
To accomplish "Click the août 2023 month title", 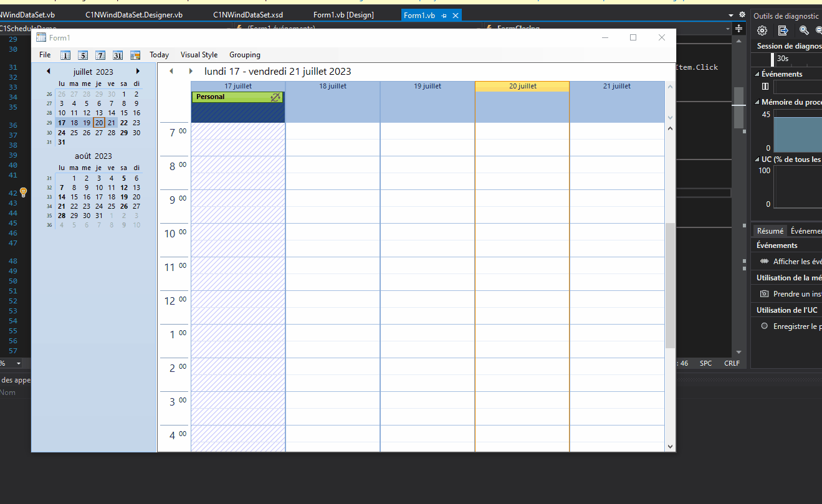I will point(93,156).
